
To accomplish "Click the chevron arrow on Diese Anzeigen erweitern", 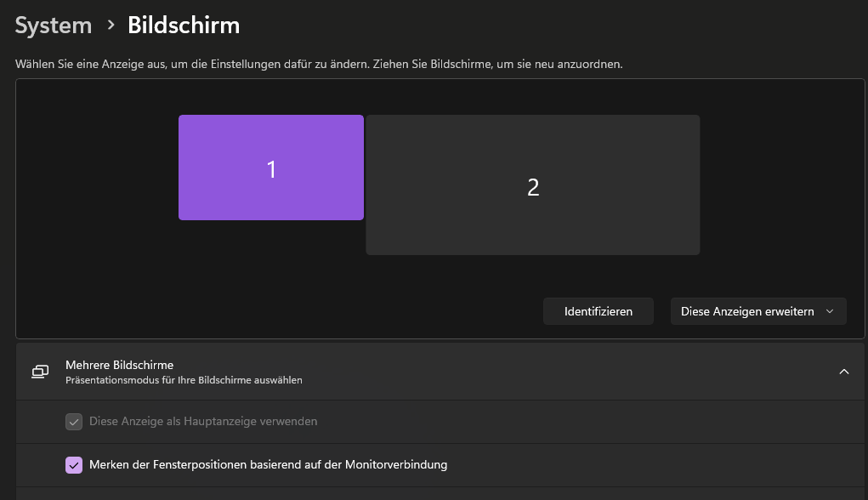I will [830, 311].
